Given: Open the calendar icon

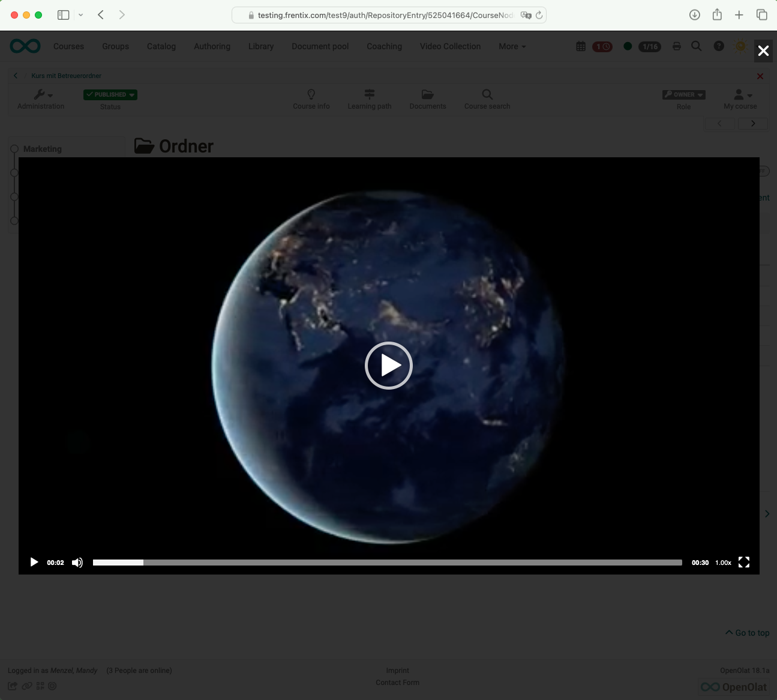Looking at the screenshot, I should coord(580,46).
